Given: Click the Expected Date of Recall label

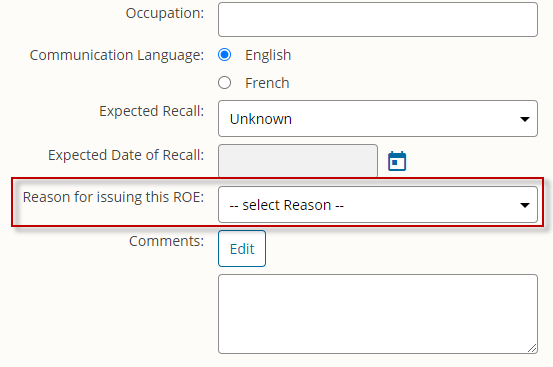Looking at the screenshot, I should pyautogui.click(x=126, y=155).
